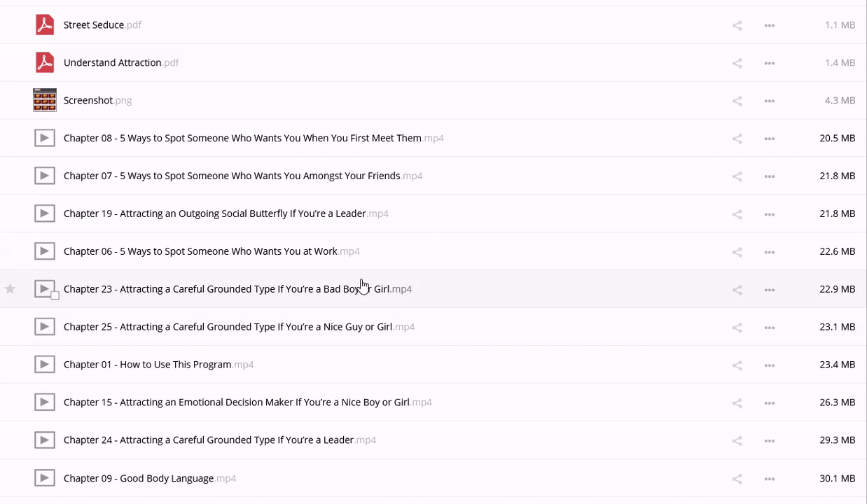The height and width of the screenshot is (504, 867).
Task: Click three-dot menu for Street Seduce.pdf
Action: (769, 25)
